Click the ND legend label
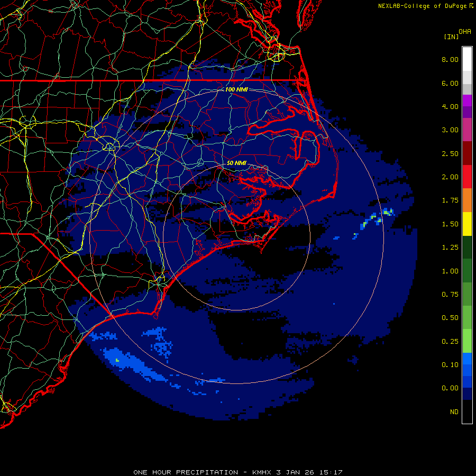Screen dimensions: 476x476 (x=454, y=412)
